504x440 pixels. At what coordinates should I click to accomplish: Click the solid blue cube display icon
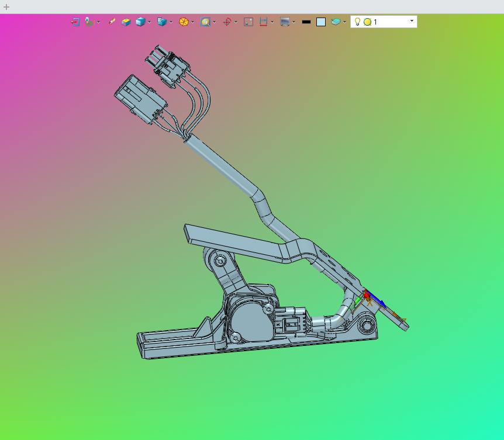pos(140,22)
